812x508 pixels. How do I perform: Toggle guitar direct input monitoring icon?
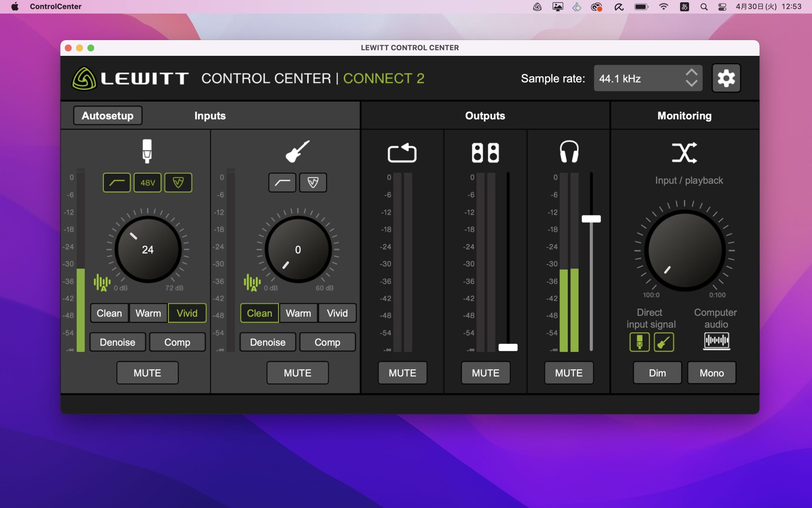click(664, 342)
